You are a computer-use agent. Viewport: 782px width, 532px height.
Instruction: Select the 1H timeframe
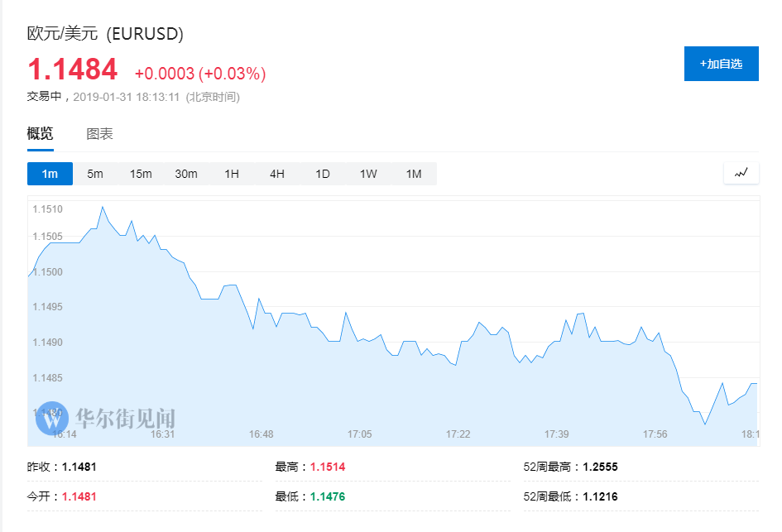click(x=232, y=174)
